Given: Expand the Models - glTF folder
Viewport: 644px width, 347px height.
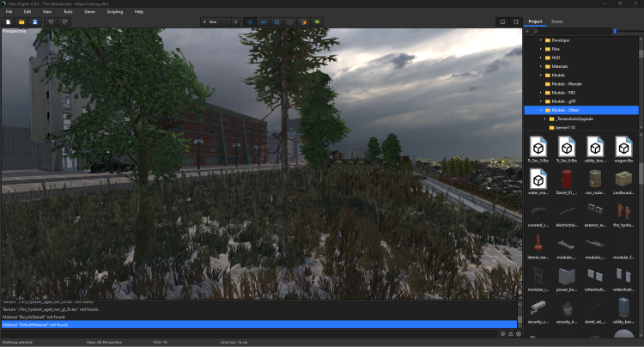Looking at the screenshot, I should (x=540, y=101).
